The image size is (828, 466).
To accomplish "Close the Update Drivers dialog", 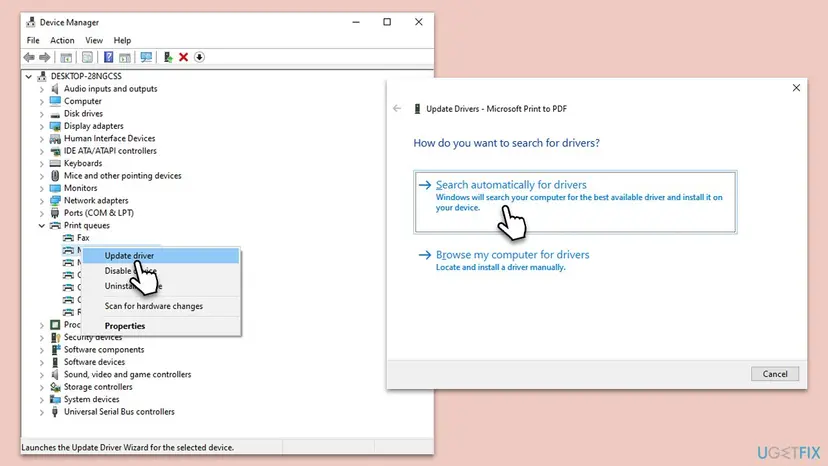I will click(x=796, y=88).
